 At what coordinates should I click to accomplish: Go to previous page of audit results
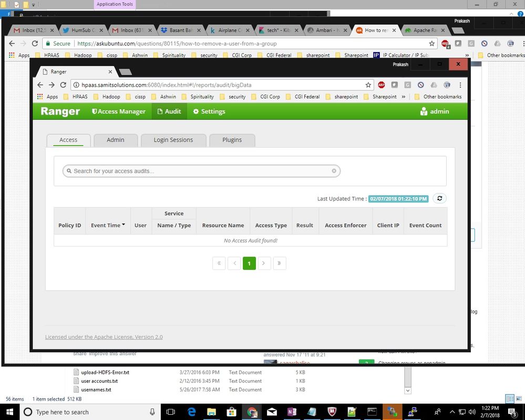234,263
